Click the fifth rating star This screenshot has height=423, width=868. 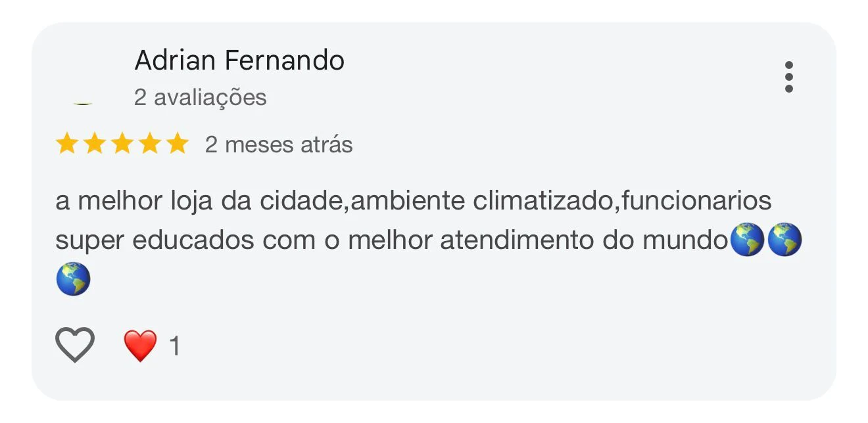(x=177, y=144)
